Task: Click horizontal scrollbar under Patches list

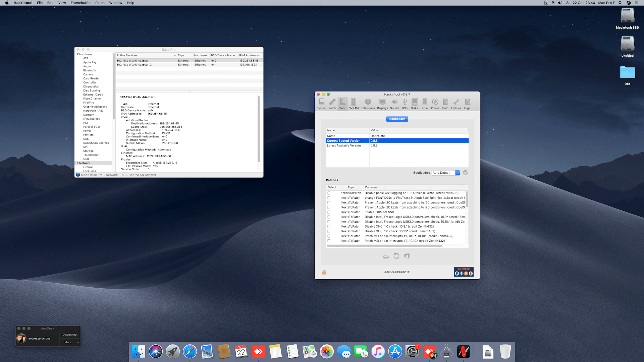Action: coord(385,246)
